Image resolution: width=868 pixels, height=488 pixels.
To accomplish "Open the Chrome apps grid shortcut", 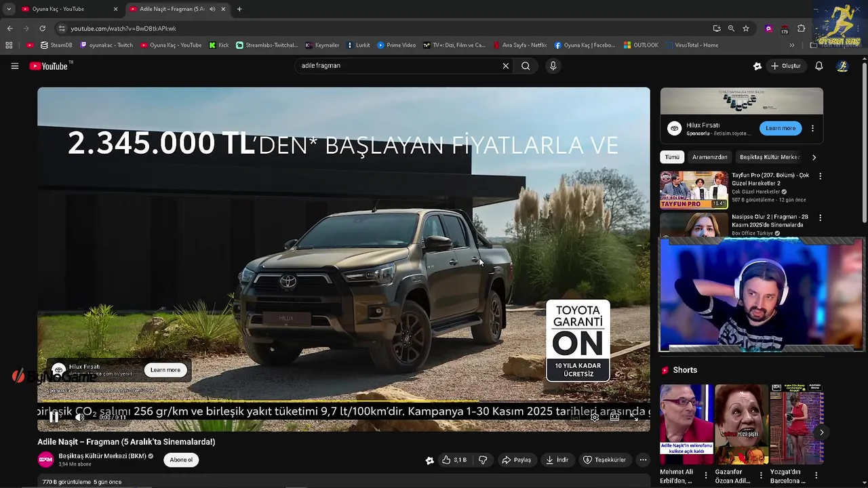I will pyautogui.click(x=9, y=45).
